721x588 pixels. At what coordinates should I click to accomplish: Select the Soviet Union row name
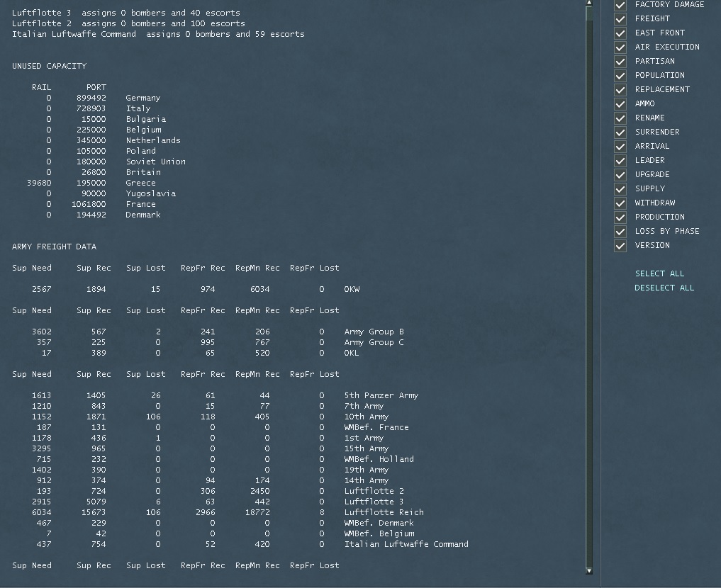[156, 162]
